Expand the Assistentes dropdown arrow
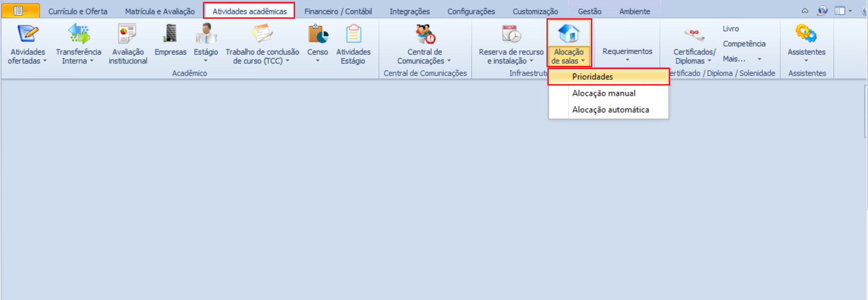Image resolution: width=868 pixels, height=300 pixels. click(806, 61)
